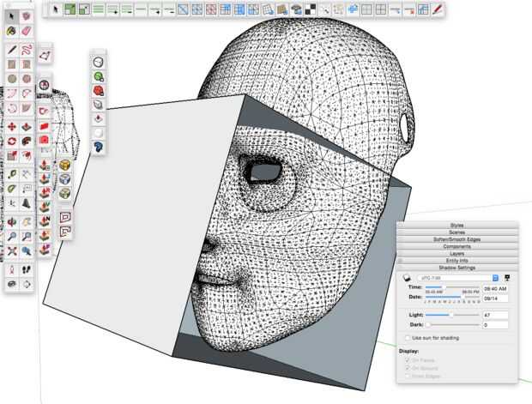Open the UTC time zone dropdown

(x=457, y=278)
